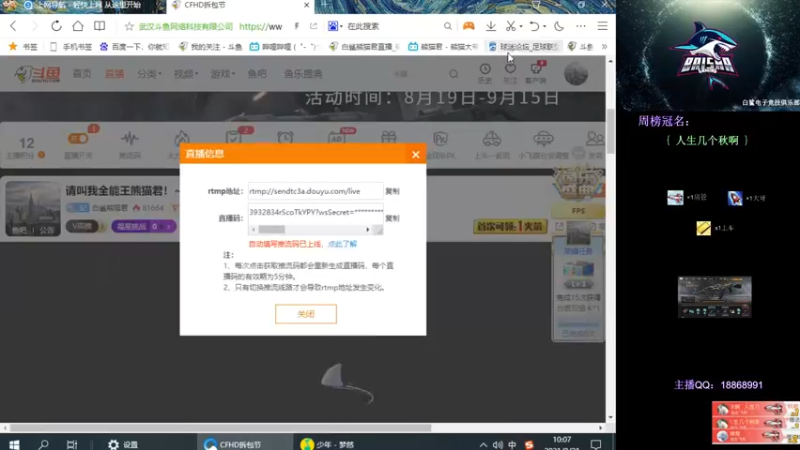
Task: Open the 手机书签 bookmark
Action: coord(71,46)
